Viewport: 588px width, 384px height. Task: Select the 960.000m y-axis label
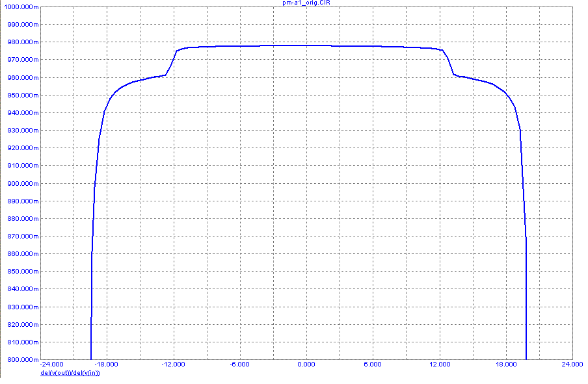[23, 77]
